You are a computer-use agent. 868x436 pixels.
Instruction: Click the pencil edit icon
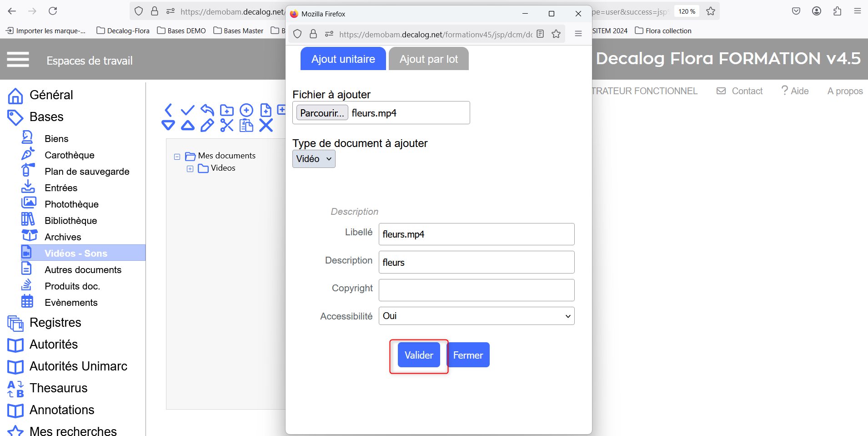coord(207,125)
